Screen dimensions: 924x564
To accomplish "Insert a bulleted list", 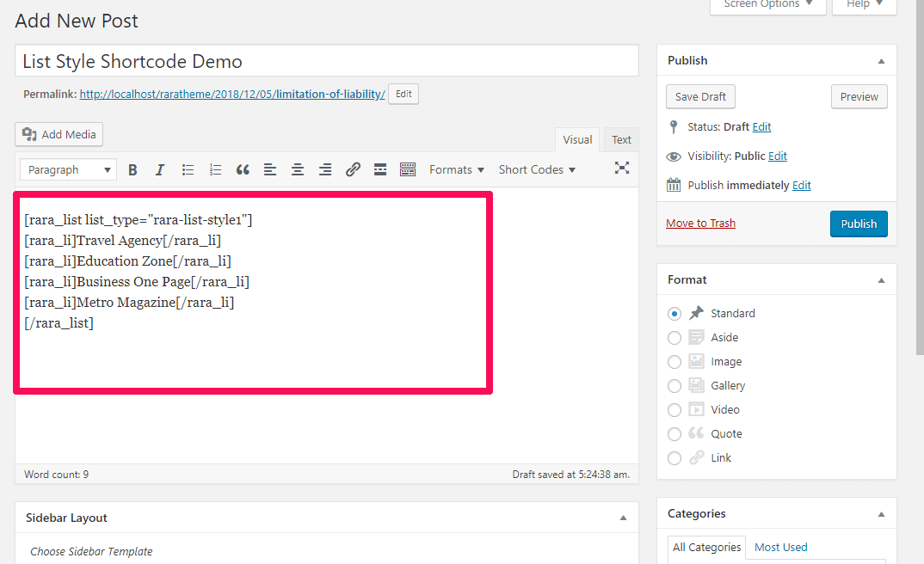I will (x=188, y=169).
